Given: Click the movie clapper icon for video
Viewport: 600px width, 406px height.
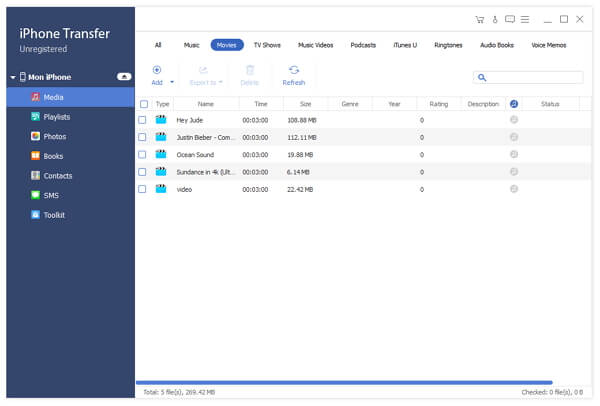Looking at the screenshot, I should coord(161,189).
